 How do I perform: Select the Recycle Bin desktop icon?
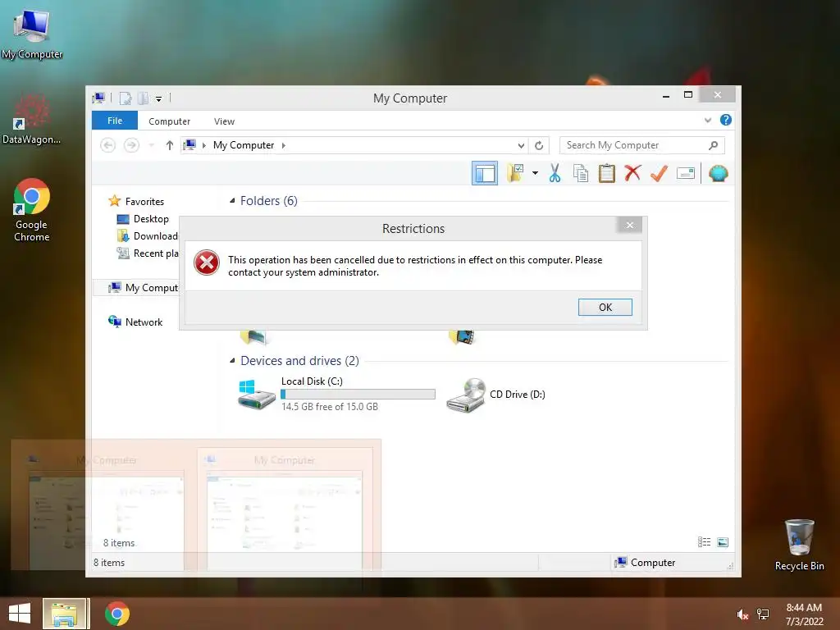799,545
